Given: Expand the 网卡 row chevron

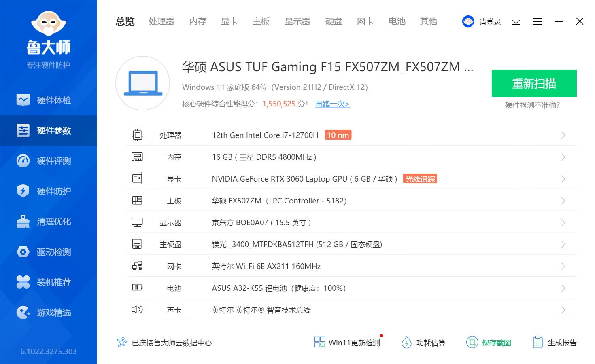Looking at the screenshot, I should pyautogui.click(x=563, y=266).
